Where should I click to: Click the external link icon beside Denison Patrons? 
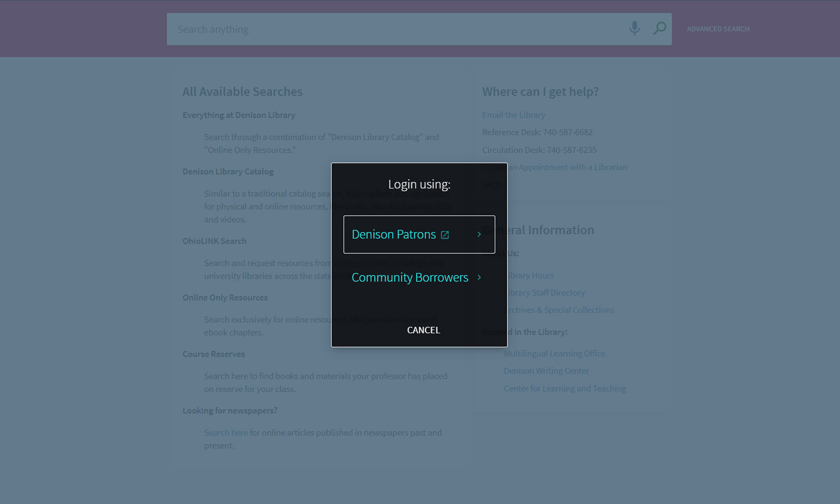(x=445, y=235)
